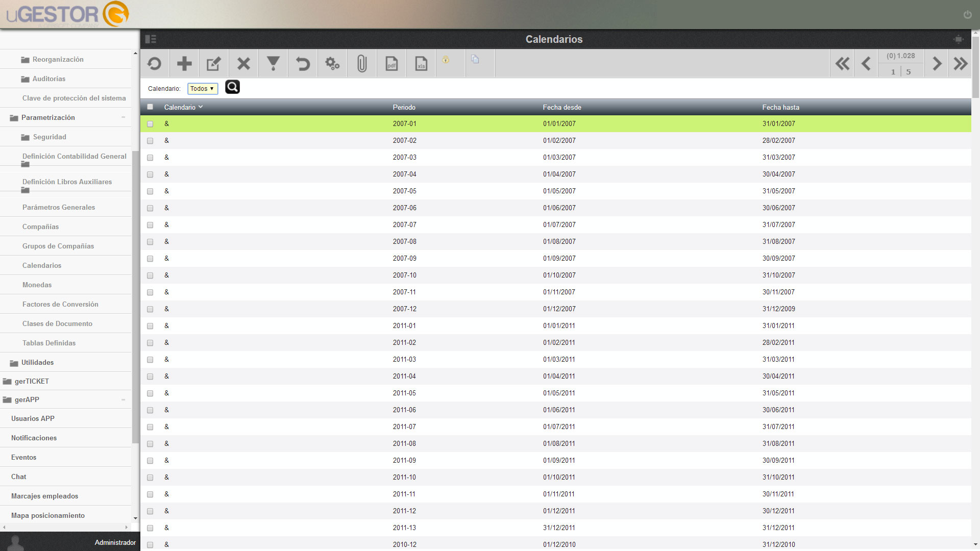Go to the first page of records
This screenshot has height=551, width=980.
point(843,64)
